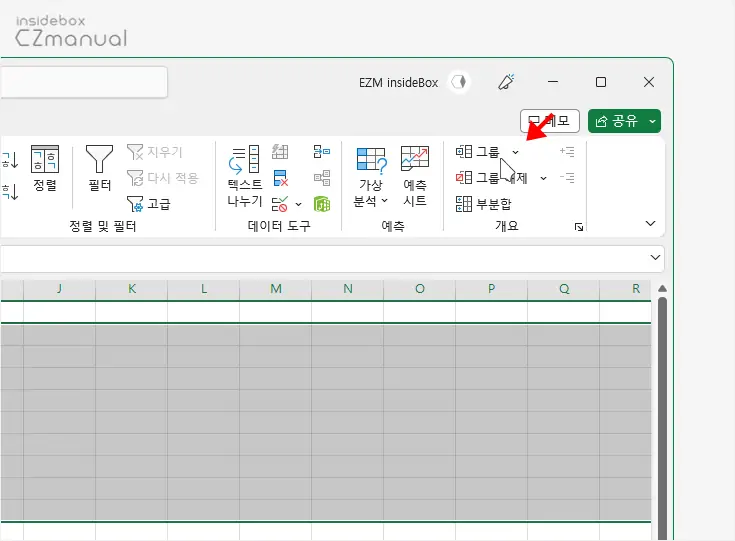This screenshot has width=735, height=541.
Task: Open What-If Analysis (가상 분석) menu
Action: [371, 177]
